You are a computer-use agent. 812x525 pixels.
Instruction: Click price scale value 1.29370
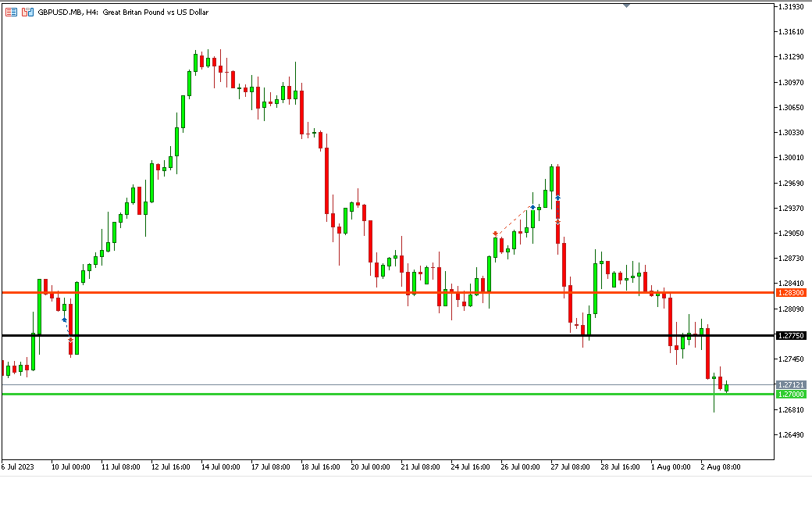791,209
